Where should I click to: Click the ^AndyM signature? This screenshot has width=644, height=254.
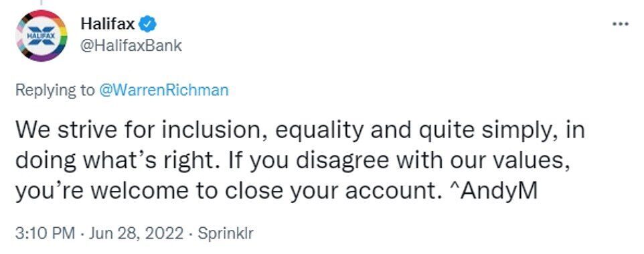click(492, 192)
